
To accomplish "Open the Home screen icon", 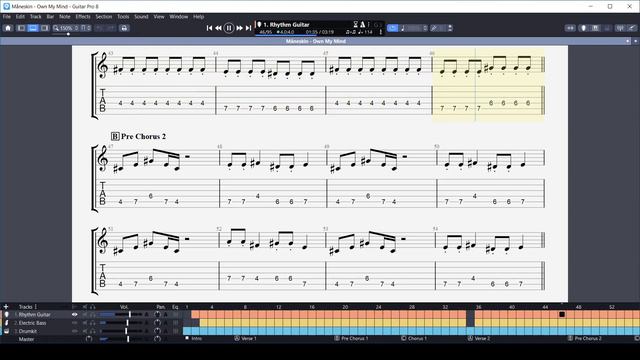I will (8, 28).
